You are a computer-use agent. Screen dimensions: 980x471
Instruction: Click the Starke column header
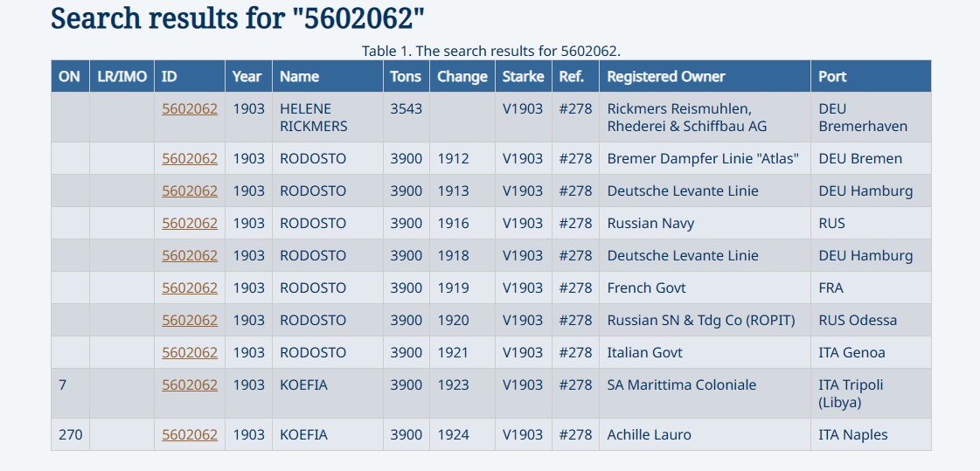pyautogui.click(x=524, y=76)
